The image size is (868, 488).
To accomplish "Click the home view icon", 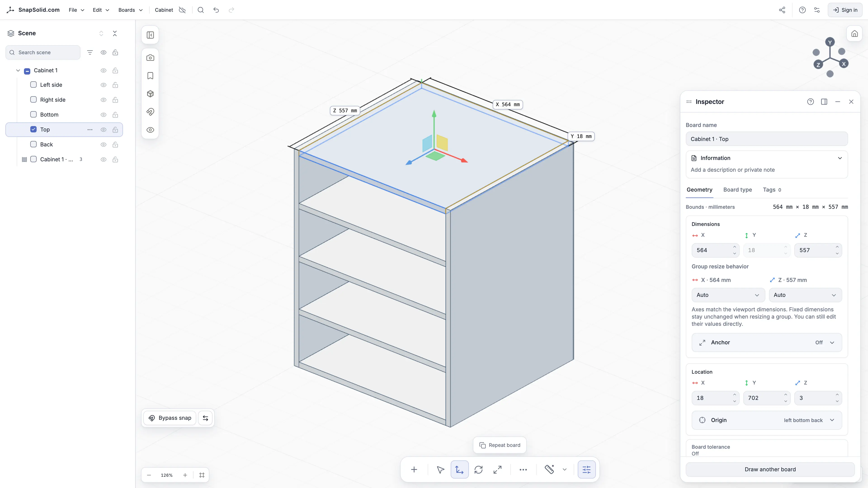I will [854, 34].
